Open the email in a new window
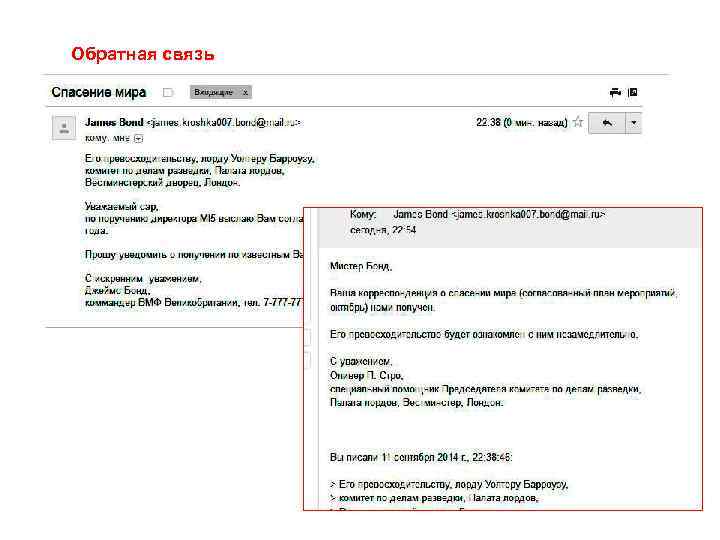Screen dimensions: 720x540 pyautogui.click(x=633, y=92)
